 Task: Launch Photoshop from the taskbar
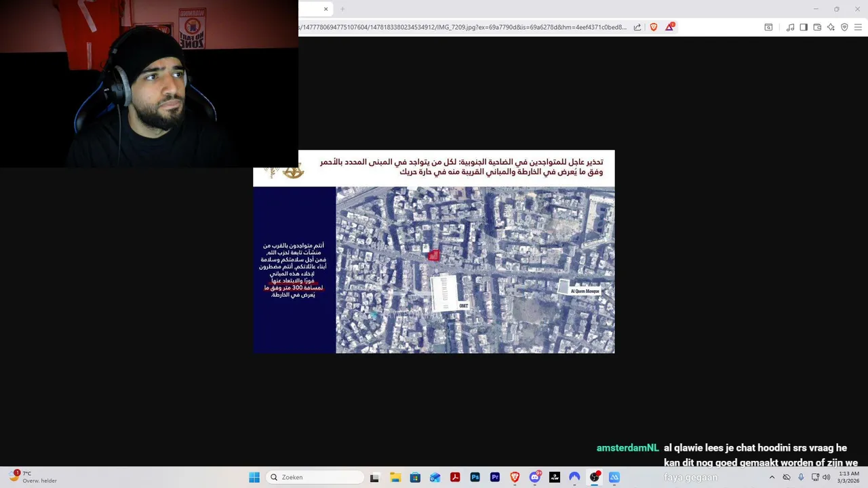475,477
